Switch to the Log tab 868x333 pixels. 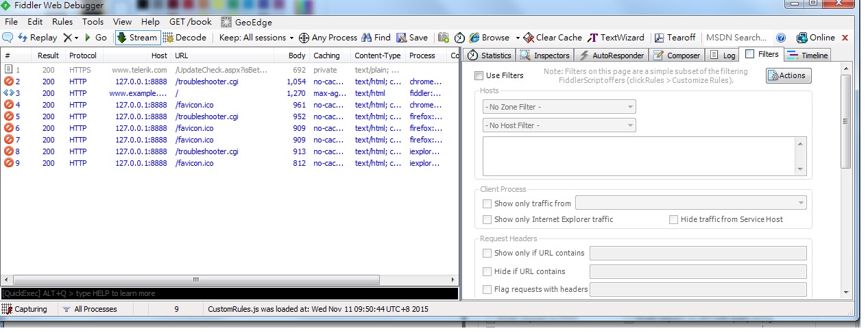[722, 56]
